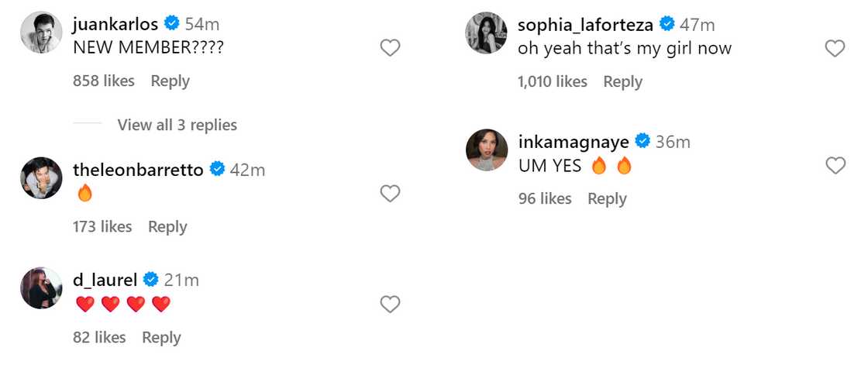Like juankarlos's NEW MEMBER comment
The height and width of the screenshot is (375, 868).
pyautogui.click(x=390, y=48)
